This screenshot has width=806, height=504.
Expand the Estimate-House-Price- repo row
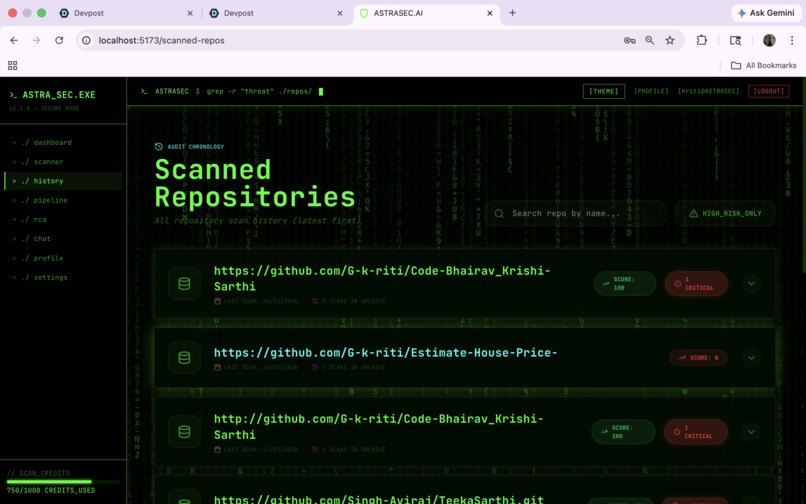(751, 357)
